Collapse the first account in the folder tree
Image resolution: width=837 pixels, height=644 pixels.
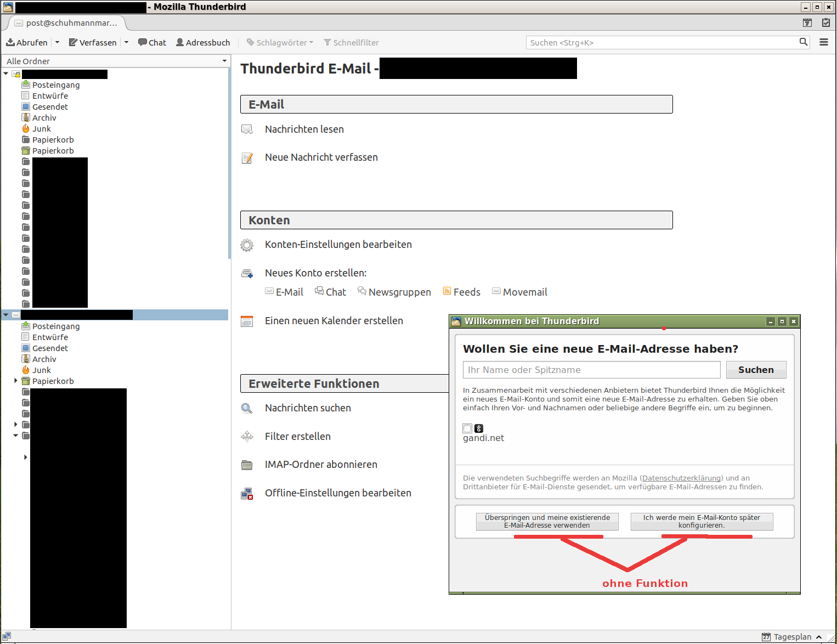(6, 74)
